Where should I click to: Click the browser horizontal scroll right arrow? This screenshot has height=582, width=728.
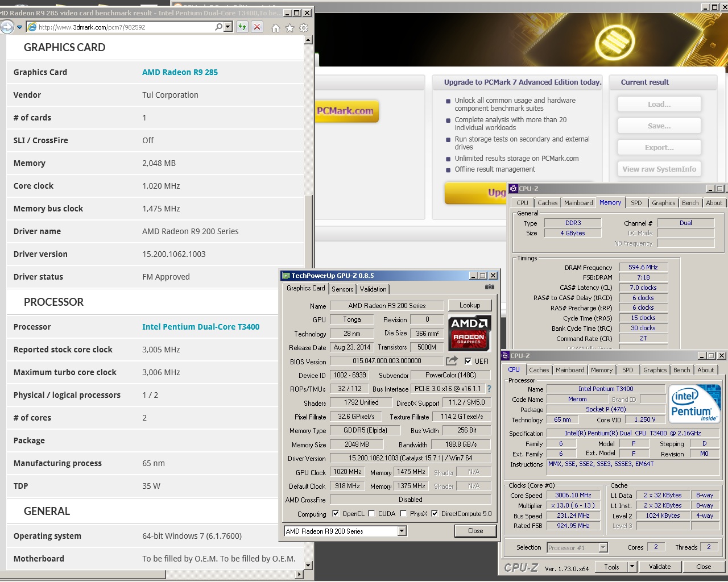pyautogui.click(x=299, y=574)
